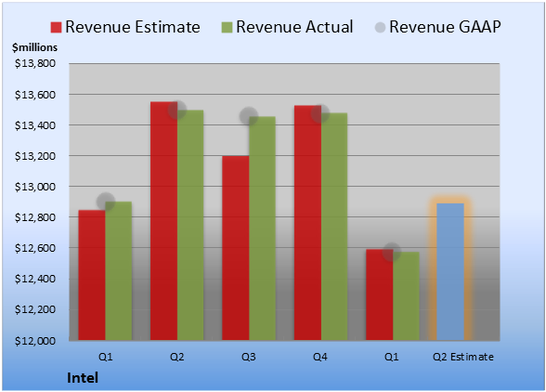Click the '$12,200' axis value

tap(35, 309)
